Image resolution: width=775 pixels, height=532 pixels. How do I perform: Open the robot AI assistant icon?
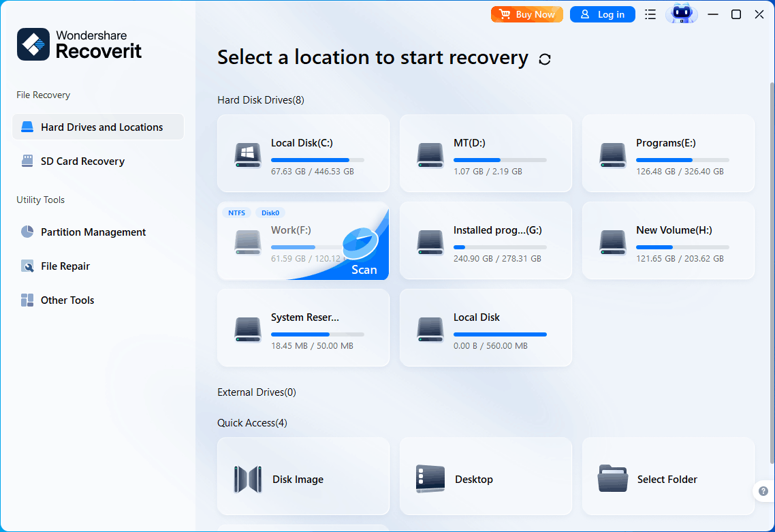[x=682, y=14]
